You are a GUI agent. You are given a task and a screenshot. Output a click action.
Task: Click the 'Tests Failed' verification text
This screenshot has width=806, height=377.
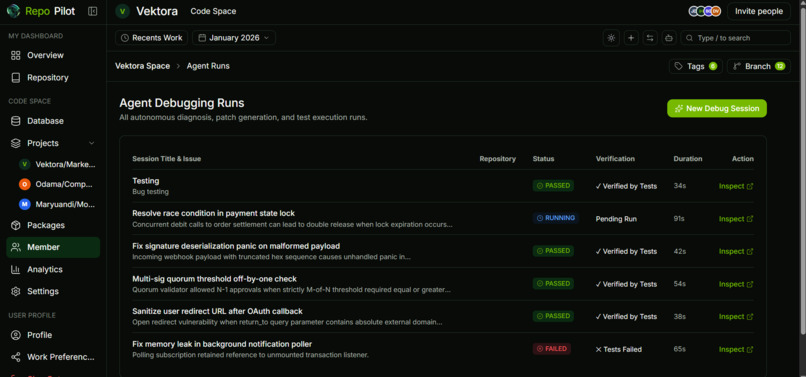618,350
